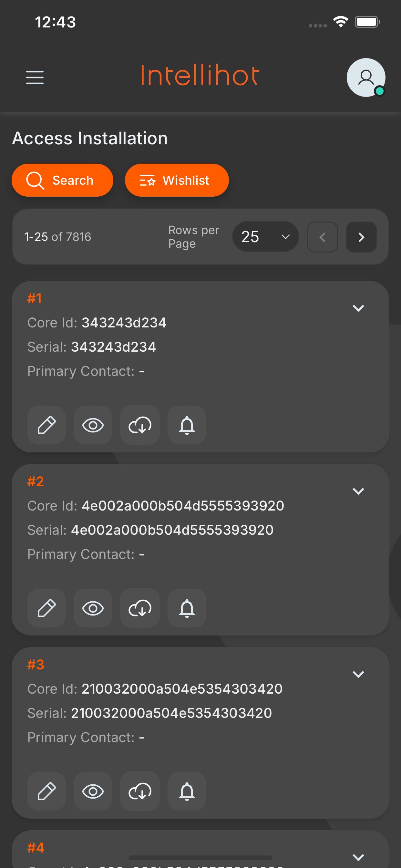Click cloud download icon for installation #3

coord(140,791)
